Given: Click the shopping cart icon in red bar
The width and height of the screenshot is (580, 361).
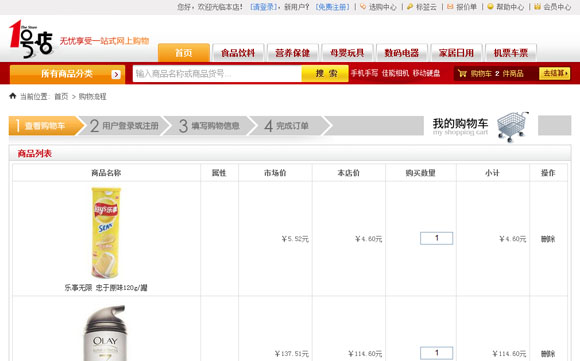Looking at the screenshot, I should point(462,73).
